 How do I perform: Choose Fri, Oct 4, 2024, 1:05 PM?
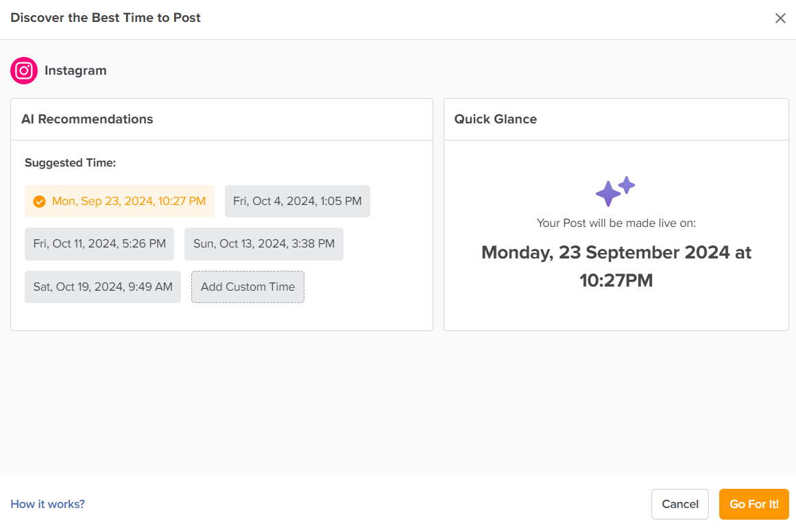[297, 201]
